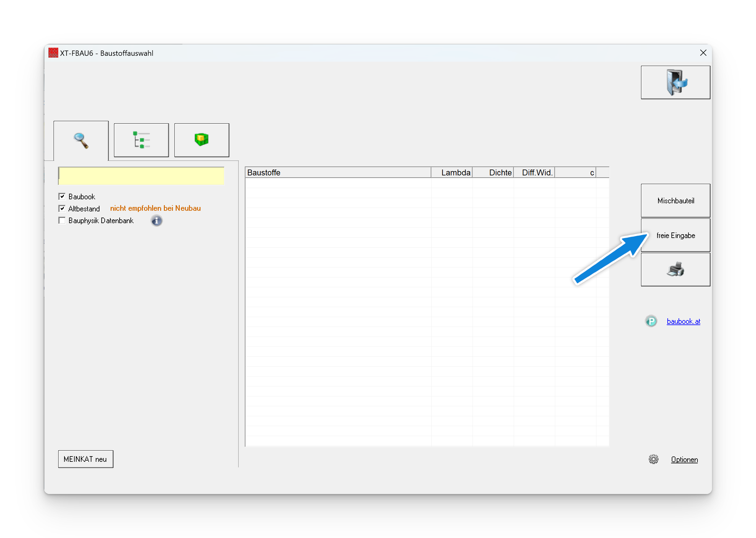Open the green cube catalog tab

202,140
